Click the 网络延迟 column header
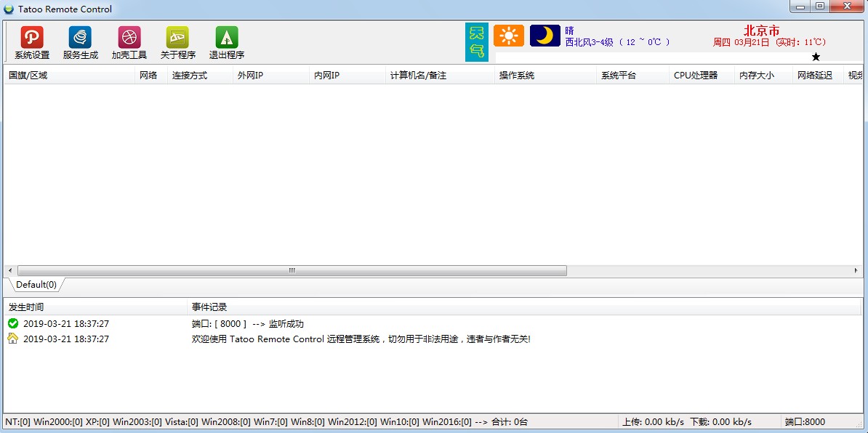Image resolution: width=868 pixels, height=433 pixels. [818, 76]
